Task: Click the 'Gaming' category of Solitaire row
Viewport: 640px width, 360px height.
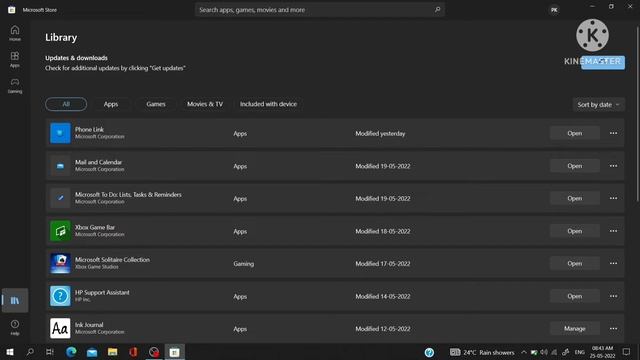Action: [243, 264]
